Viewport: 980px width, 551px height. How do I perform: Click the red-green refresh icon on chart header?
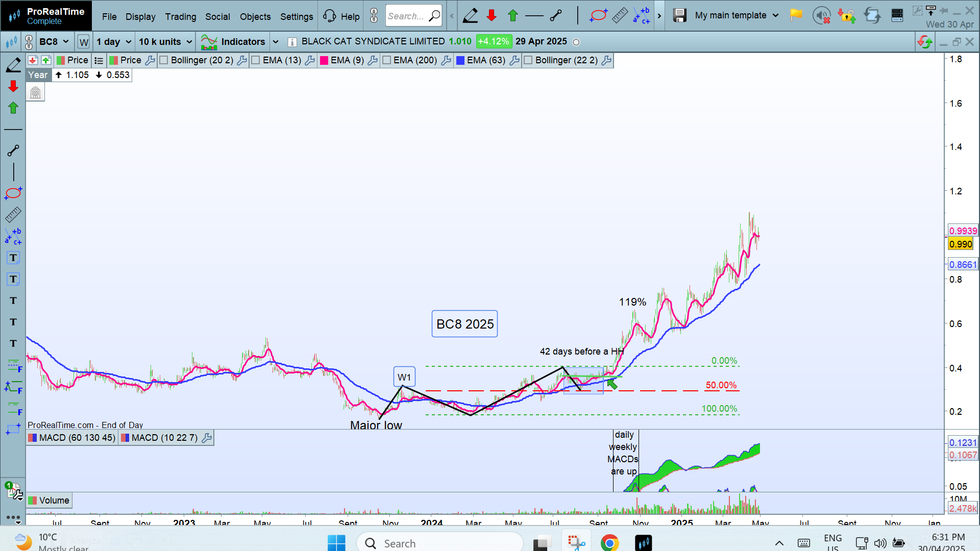point(925,42)
